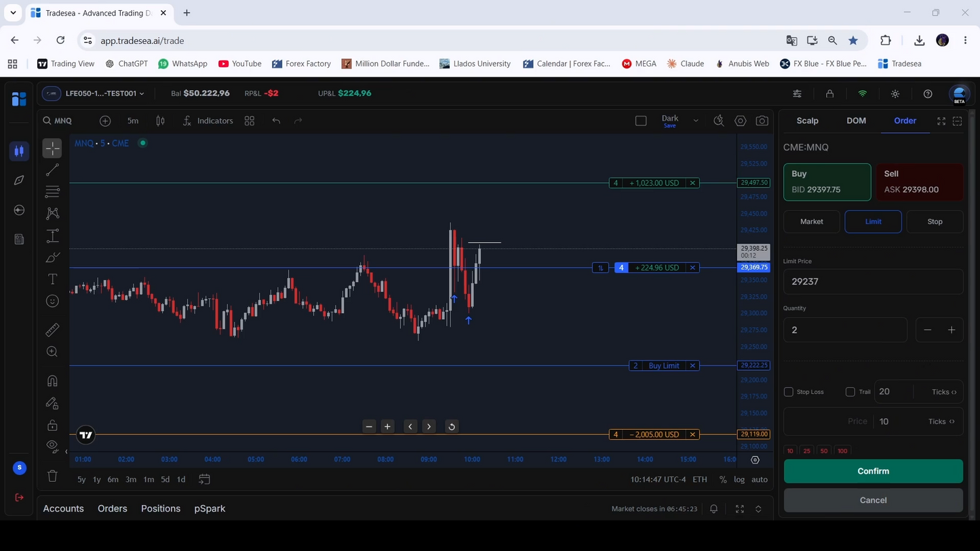Open the Orders tab

(112, 508)
